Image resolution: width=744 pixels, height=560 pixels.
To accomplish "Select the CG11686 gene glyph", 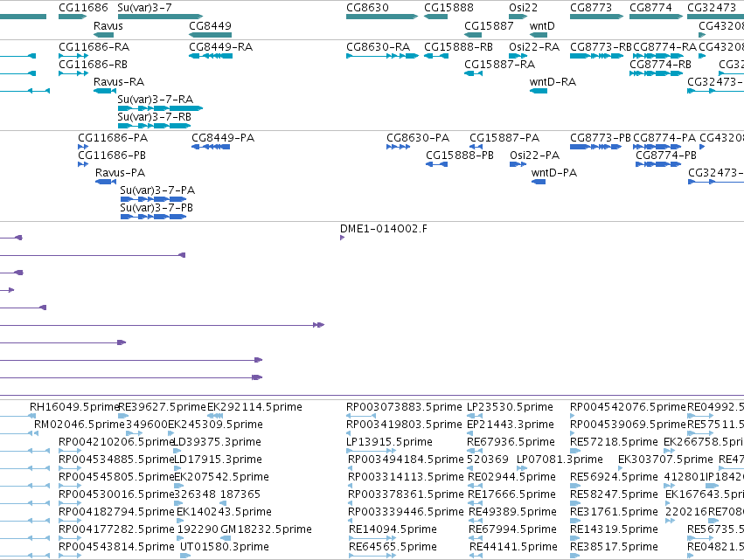I will click(x=73, y=17).
